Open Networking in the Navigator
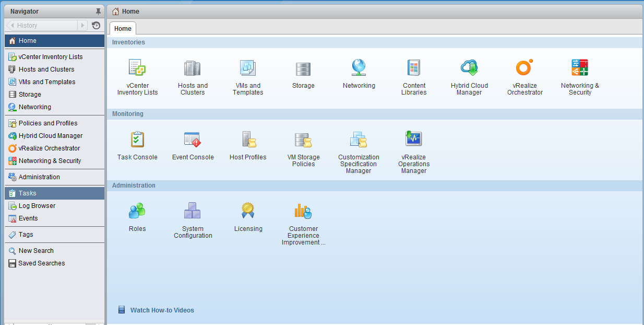This screenshot has height=325, width=644. (55, 107)
